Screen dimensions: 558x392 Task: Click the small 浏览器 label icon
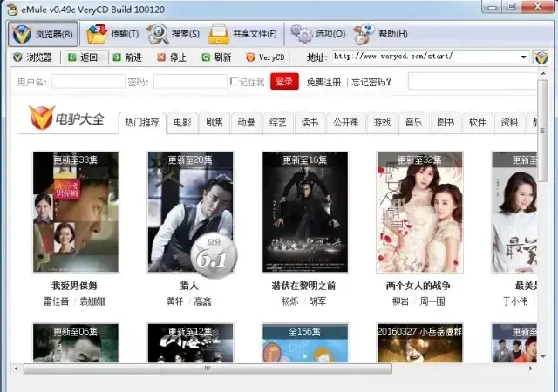pyautogui.click(x=17, y=57)
